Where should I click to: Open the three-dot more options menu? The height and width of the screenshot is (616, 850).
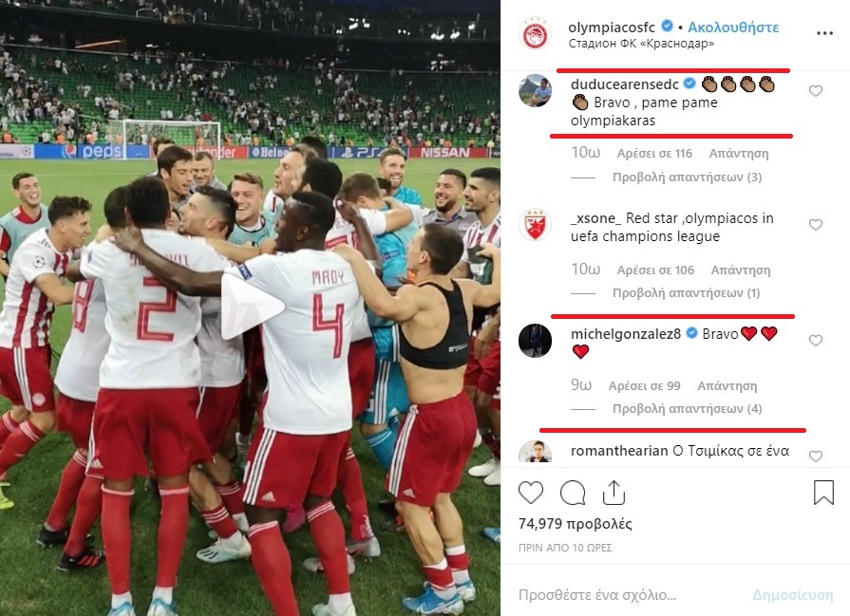[x=824, y=33]
